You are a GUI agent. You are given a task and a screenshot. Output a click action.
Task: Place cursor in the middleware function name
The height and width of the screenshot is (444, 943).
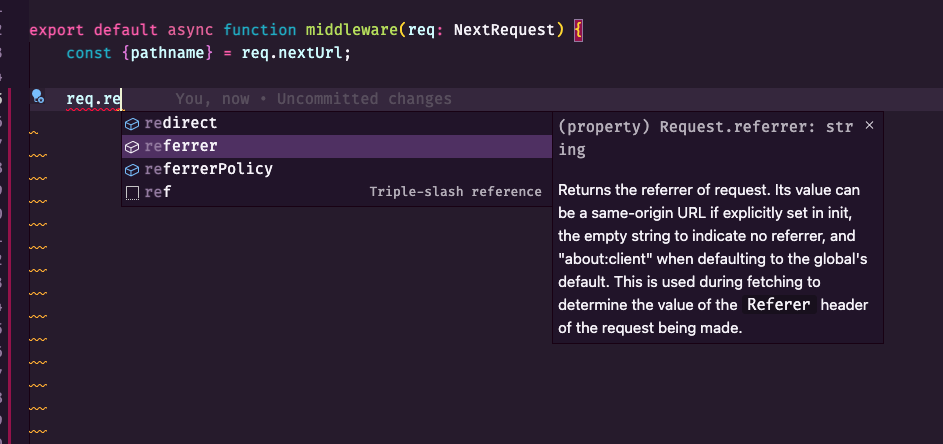(x=352, y=30)
